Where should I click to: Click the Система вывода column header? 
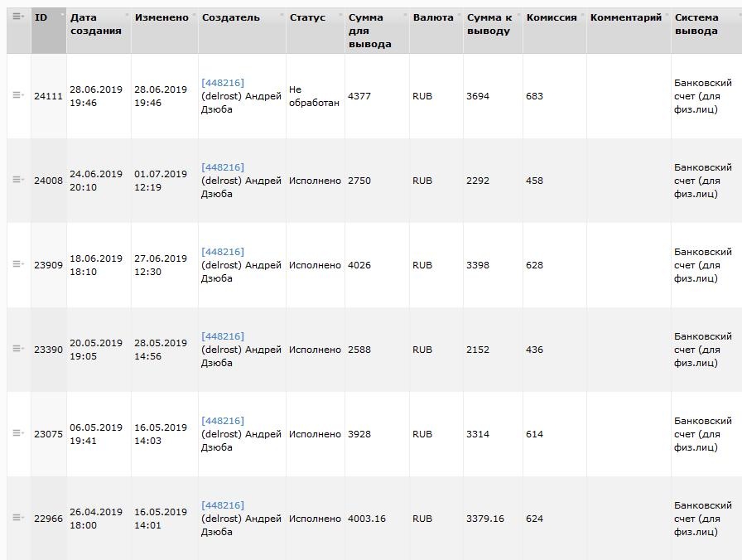click(x=696, y=24)
